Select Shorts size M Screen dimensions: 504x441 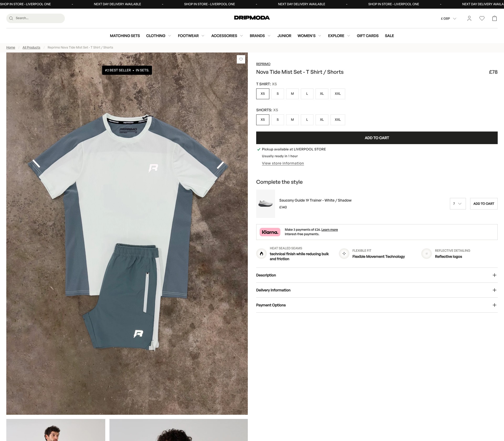click(292, 120)
